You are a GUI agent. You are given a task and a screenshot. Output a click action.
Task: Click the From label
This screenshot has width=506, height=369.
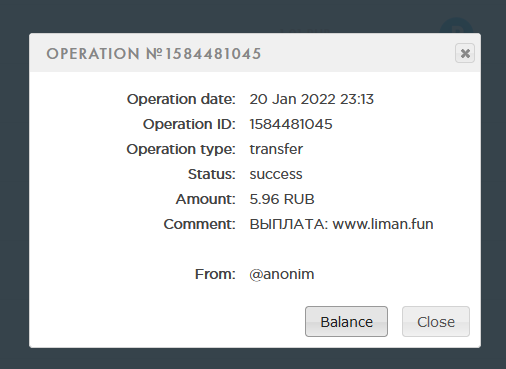point(215,274)
